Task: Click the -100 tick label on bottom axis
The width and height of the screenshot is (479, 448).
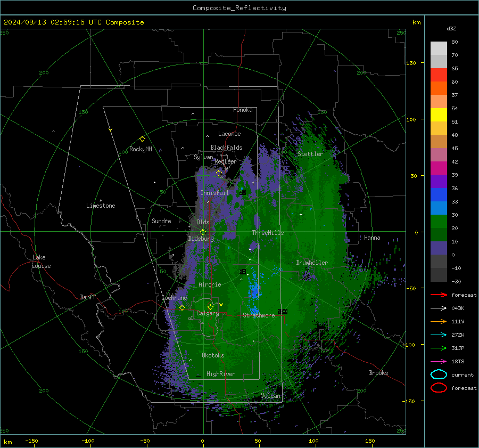Action: pyautogui.click(x=88, y=441)
